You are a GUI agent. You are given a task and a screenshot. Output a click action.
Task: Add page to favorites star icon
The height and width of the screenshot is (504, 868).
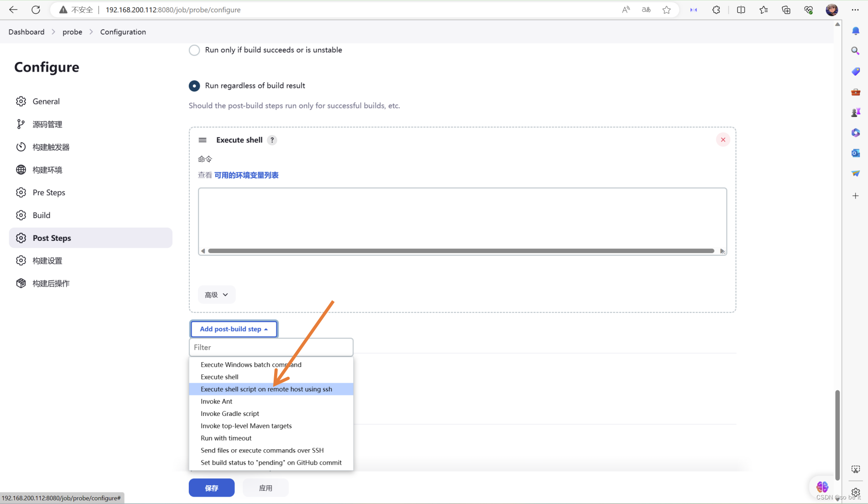coord(666,10)
